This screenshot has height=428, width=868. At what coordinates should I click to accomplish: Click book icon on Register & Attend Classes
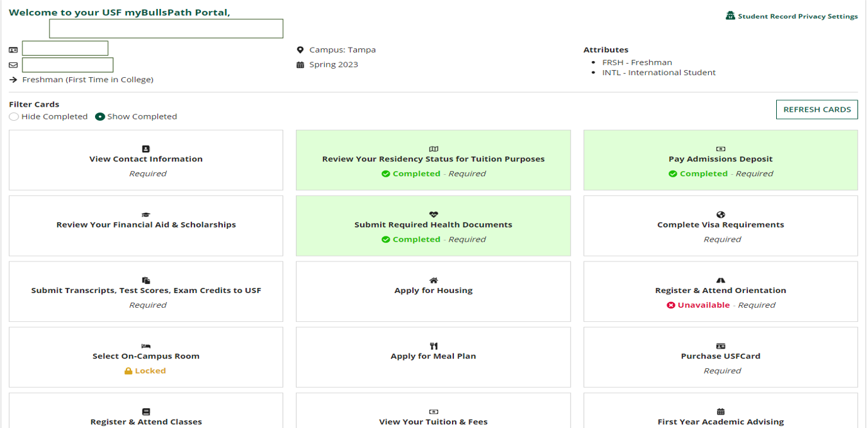pyautogui.click(x=146, y=412)
